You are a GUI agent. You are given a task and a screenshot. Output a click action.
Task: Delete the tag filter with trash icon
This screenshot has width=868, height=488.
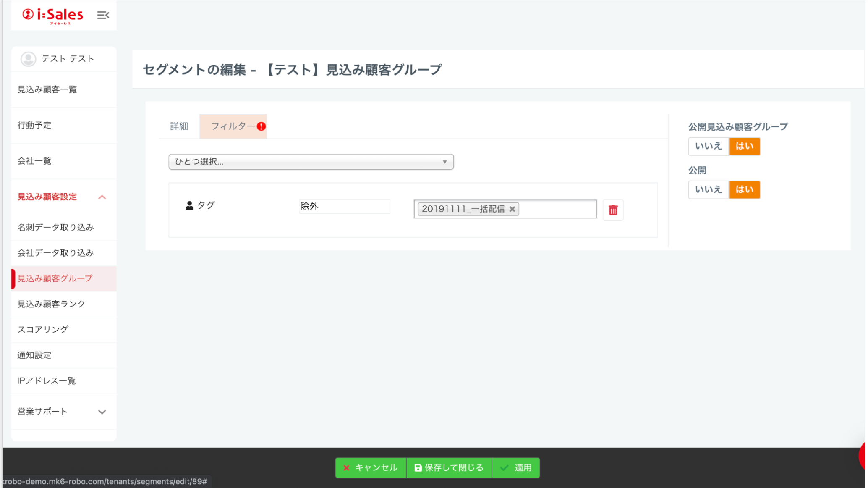613,210
